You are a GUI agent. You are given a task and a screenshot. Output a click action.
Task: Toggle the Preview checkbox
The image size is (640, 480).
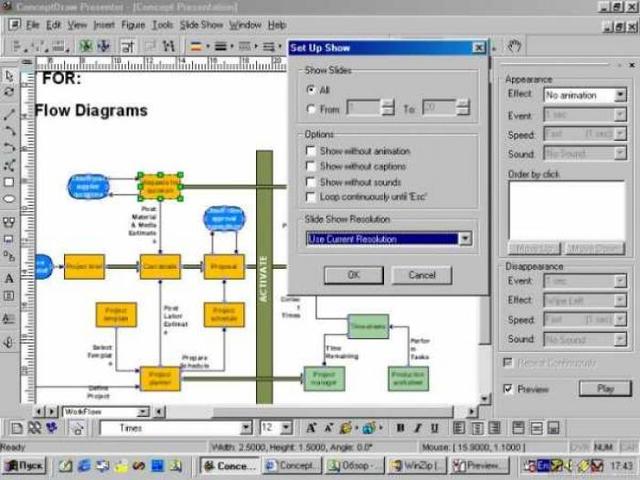click(508, 389)
